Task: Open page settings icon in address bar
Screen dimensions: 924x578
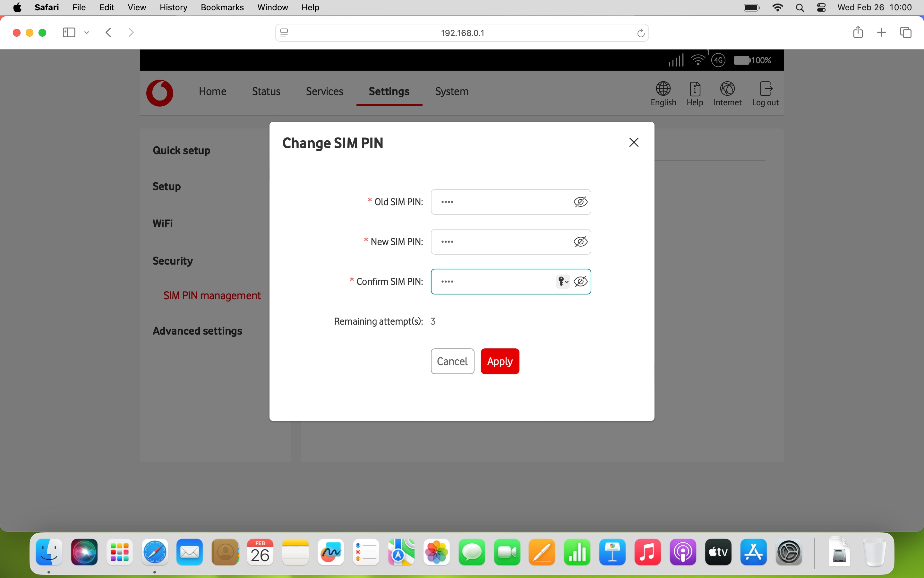Action: [x=284, y=33]
